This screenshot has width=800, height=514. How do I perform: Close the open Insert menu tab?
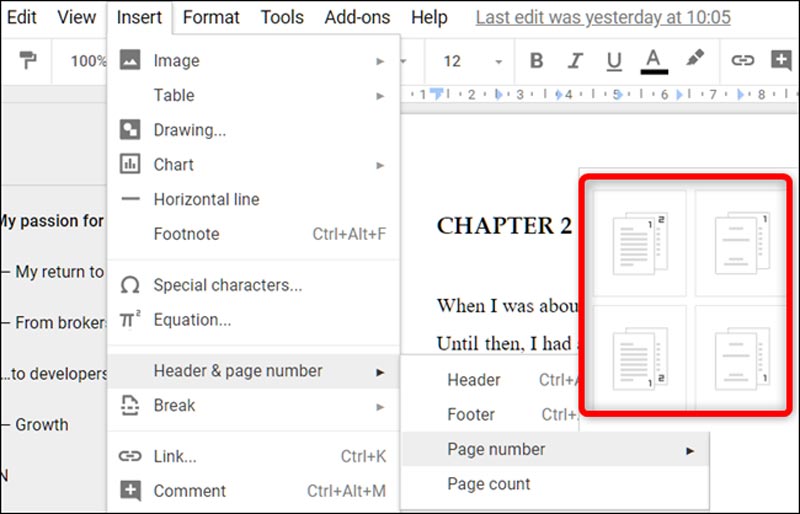pyautogui.click(x=139, y=17)
